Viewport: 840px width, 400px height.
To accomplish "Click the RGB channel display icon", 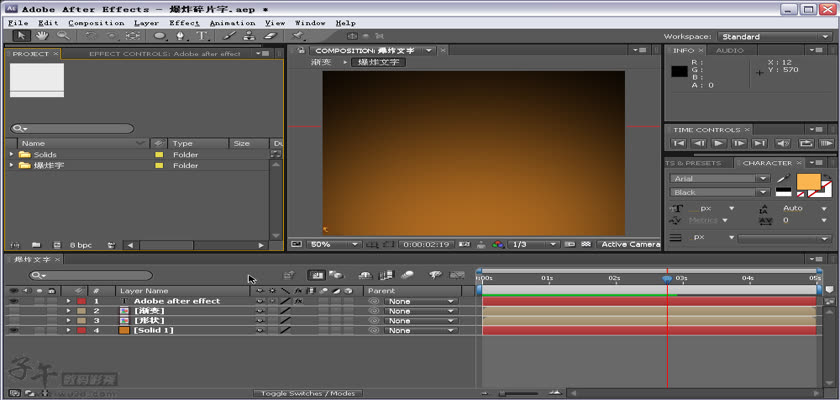I will [498, 244].
